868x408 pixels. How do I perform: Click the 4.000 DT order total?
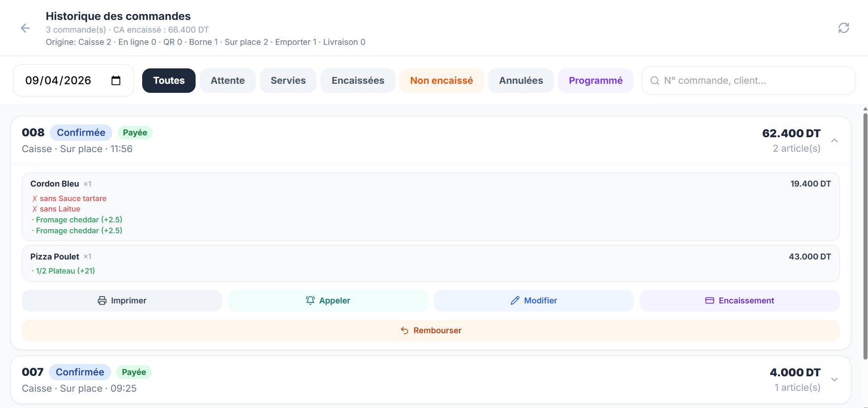(795, 373)
